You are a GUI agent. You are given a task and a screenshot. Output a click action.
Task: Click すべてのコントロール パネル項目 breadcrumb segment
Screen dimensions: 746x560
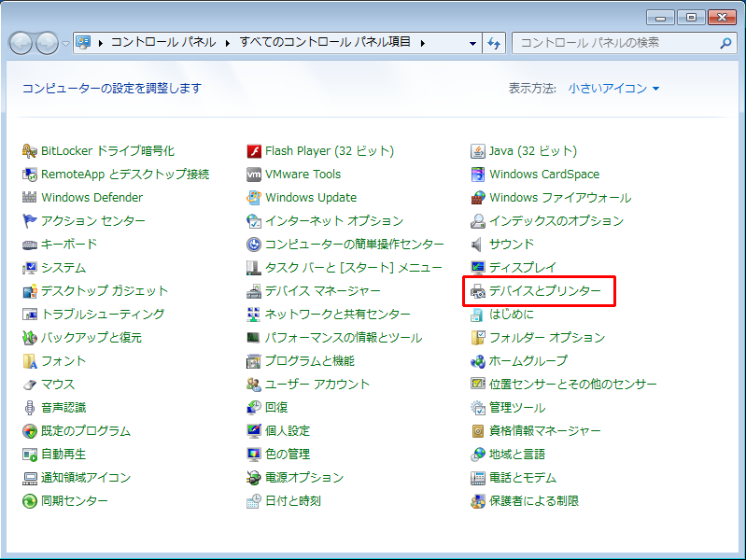pos(325,42)
